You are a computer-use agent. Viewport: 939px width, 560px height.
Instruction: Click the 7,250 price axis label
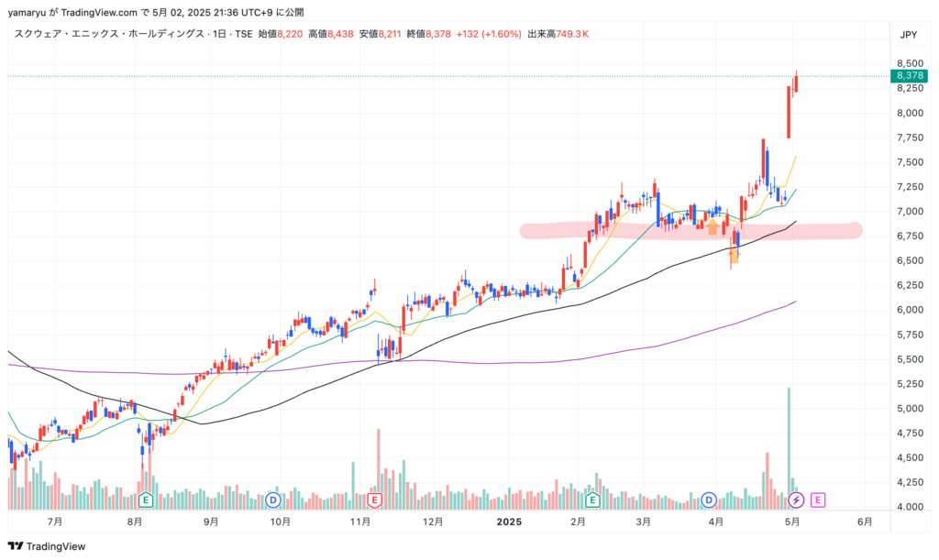(x=910, y=187)
